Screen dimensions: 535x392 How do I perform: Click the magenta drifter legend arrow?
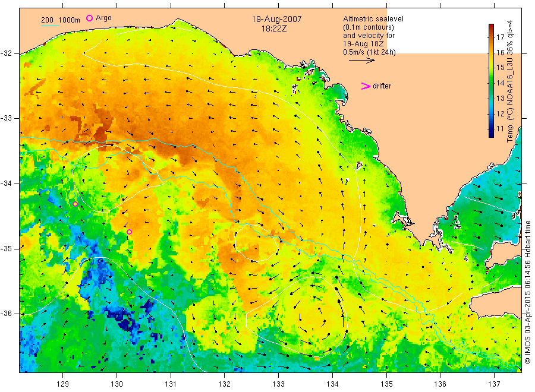point(366,86)
